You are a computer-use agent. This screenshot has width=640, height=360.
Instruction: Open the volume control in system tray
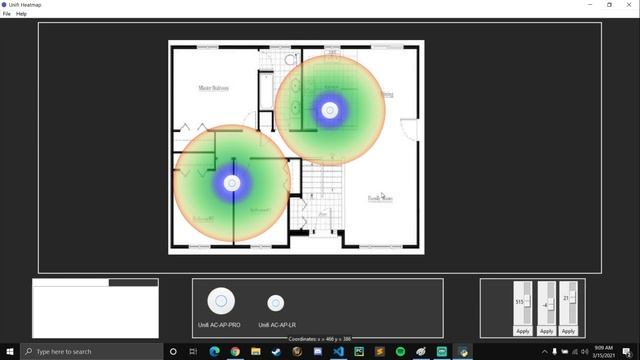coord(584,351)
